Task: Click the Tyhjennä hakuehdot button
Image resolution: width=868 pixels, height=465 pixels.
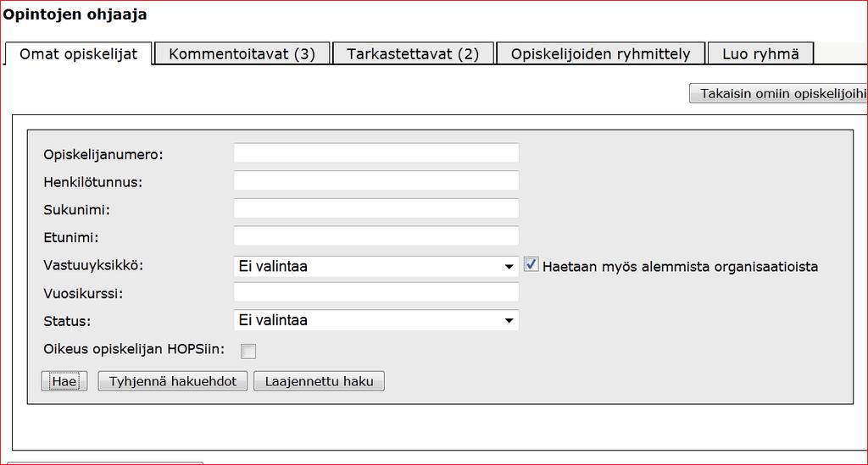Action: point(173,381)
